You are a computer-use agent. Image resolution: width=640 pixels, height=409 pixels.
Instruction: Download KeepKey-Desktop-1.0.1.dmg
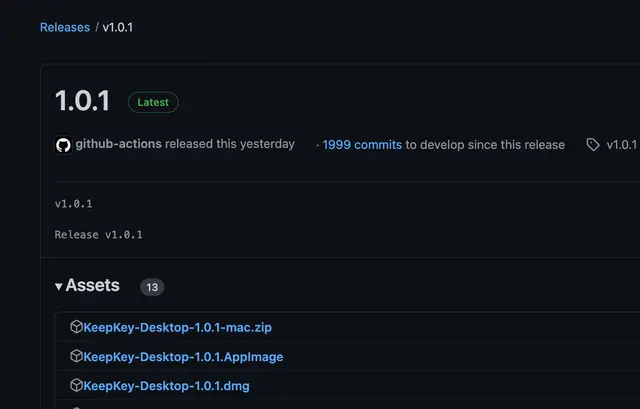pos(166,386)
